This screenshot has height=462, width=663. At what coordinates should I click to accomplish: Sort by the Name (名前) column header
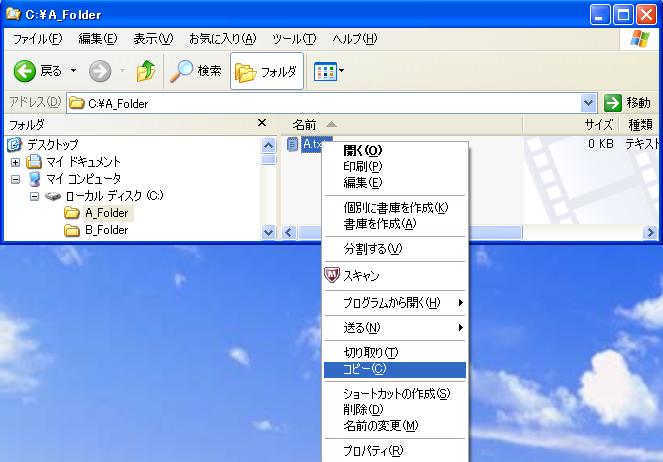coord(305,125)
